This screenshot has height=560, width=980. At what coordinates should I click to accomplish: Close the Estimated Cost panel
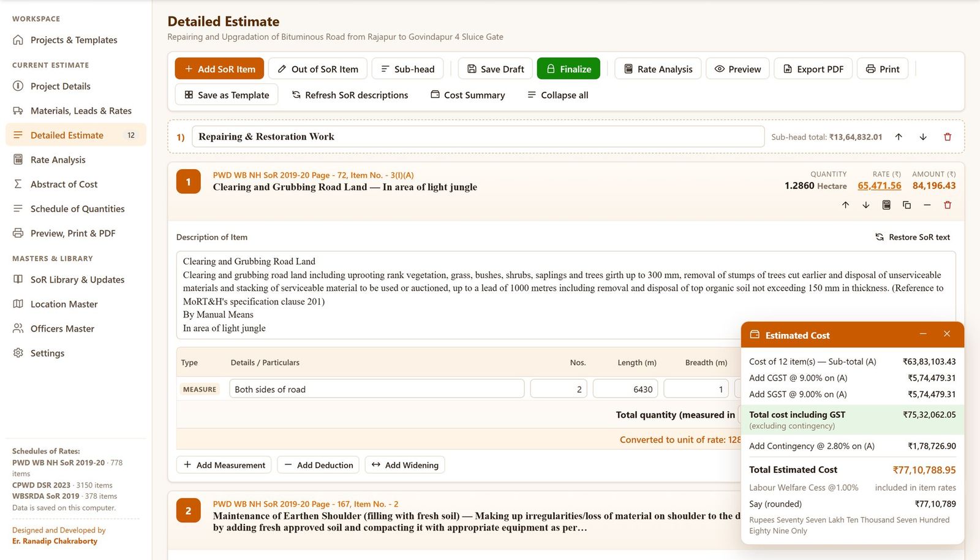[x=947, y=334]
